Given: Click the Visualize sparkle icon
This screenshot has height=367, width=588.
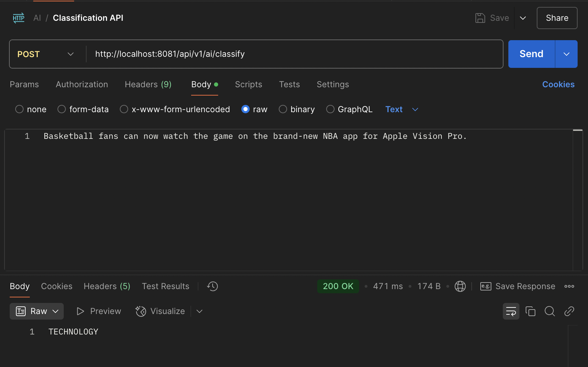Looking at the screenshot, I should [x=141, y=311].
